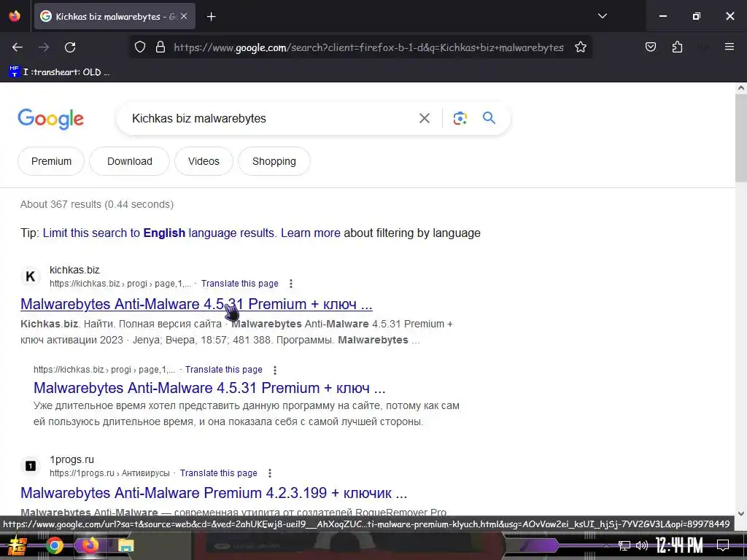The height and width of the screenshot is (560, 747).
Task: Open options menu for indented kichkas.biz result
Action: [x=275, y=370]
